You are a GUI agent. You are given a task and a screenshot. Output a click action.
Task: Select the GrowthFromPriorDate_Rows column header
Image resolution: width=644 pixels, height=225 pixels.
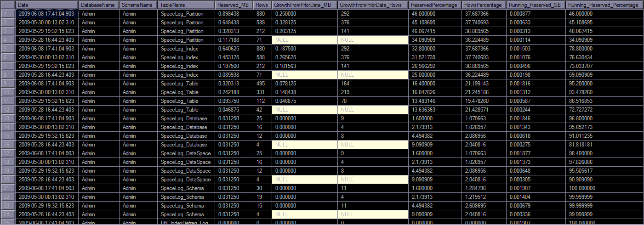[x=373, y=5]
